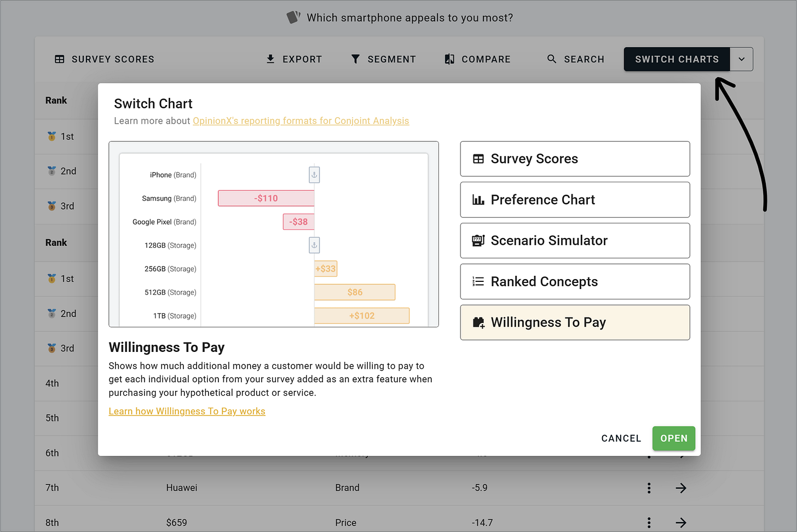
Task: Click the EXPORT toolbar label
Action: [x=302, y=59]
